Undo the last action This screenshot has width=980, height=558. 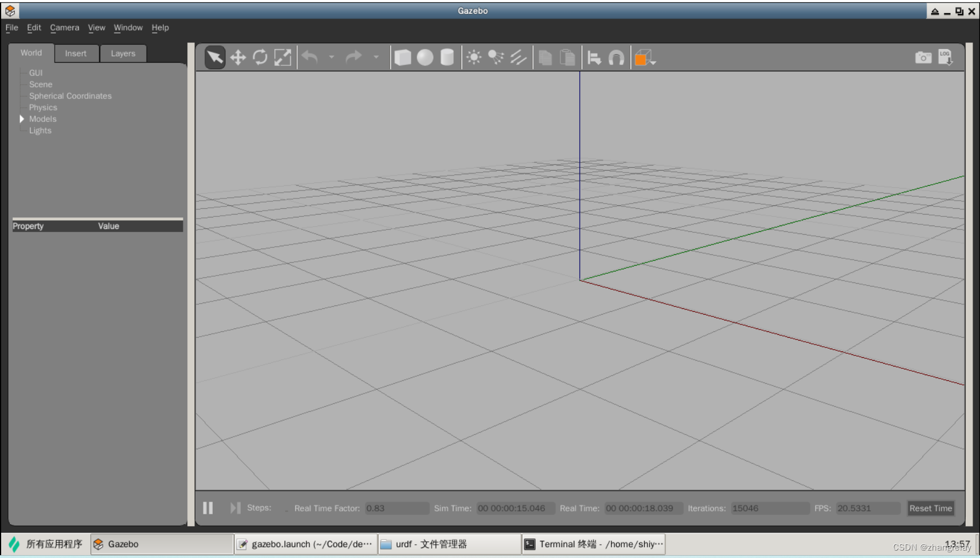click(310, 57)
